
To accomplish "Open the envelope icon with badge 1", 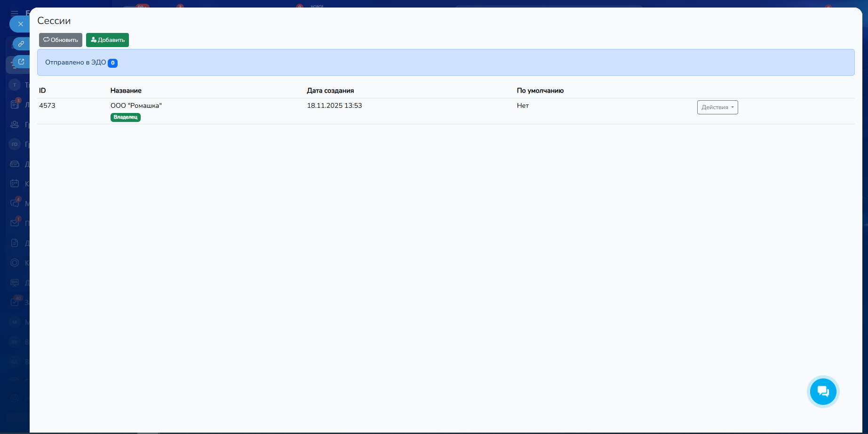I will point(15,223).
